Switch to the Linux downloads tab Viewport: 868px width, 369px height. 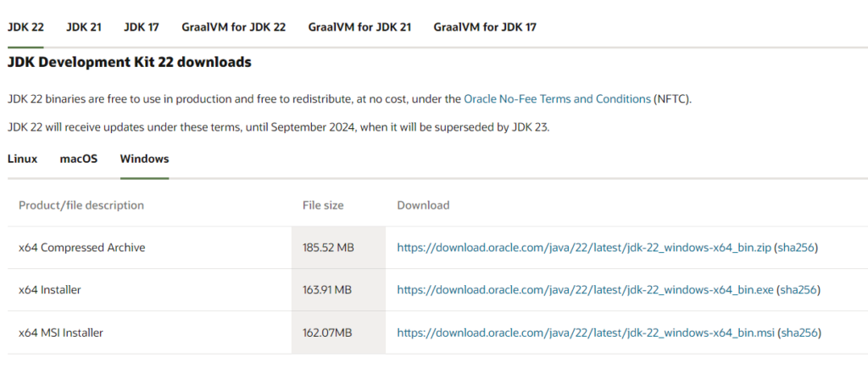click(23, 159)
